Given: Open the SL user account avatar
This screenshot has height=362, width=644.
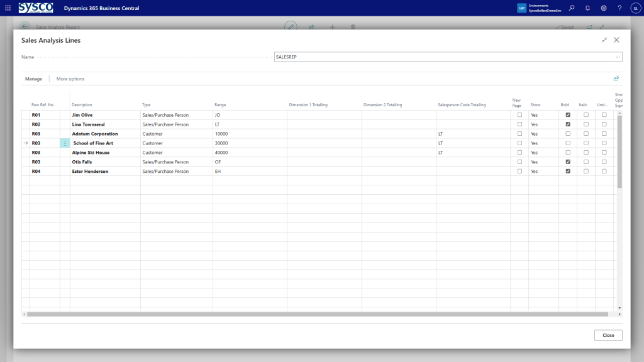Looking at the screenshot, I should coord(635,8).
